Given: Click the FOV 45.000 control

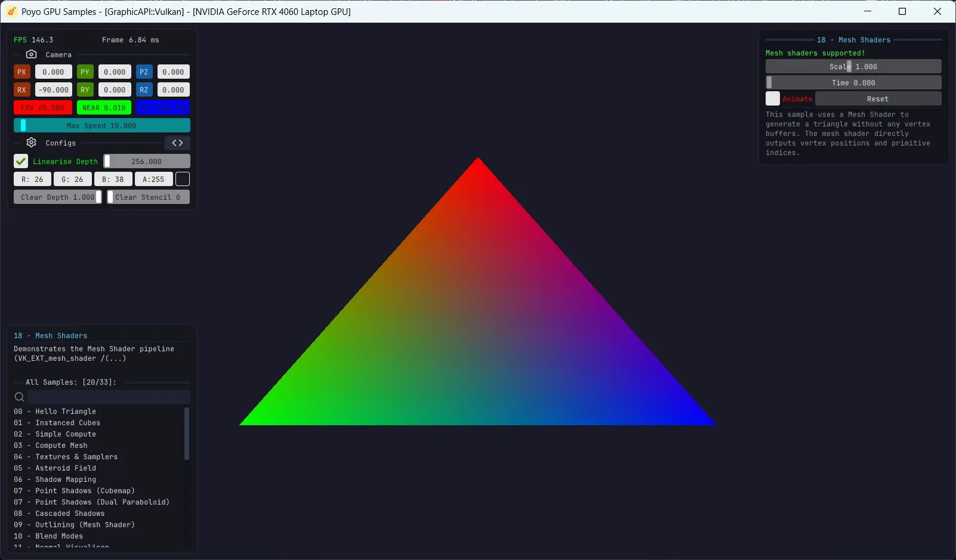Looking at the screenshot, I should point(42,107).
